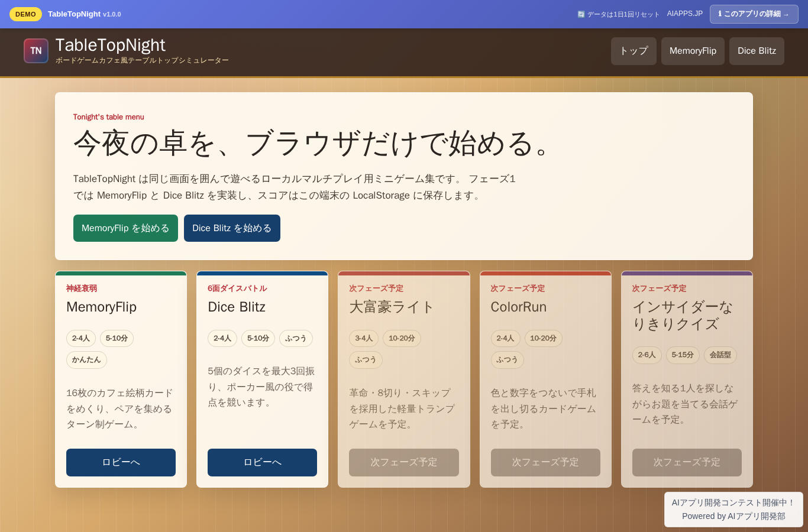Click the ColorRun card title
Screen dimensions: 808x532
pos(518,307)
